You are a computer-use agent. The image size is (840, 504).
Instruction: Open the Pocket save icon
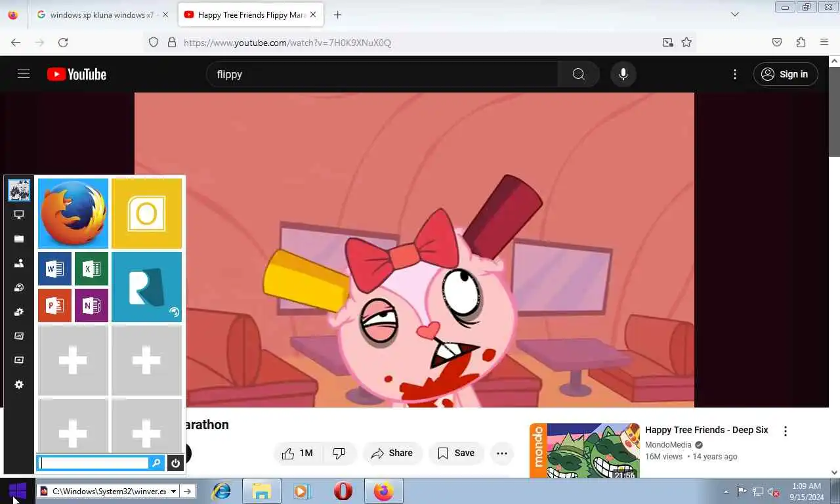click(x=777, y=42)
